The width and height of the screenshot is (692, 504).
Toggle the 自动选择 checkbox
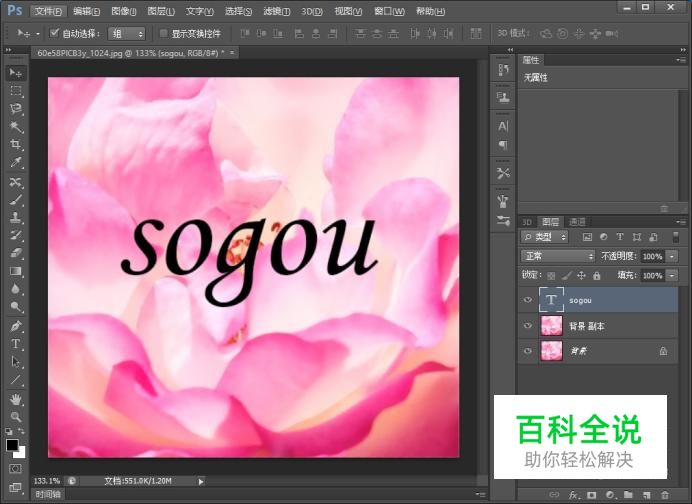click(54, 33)
